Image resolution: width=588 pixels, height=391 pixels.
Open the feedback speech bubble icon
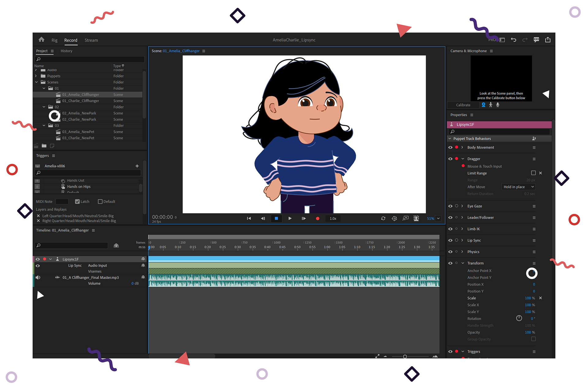point(536,40)
